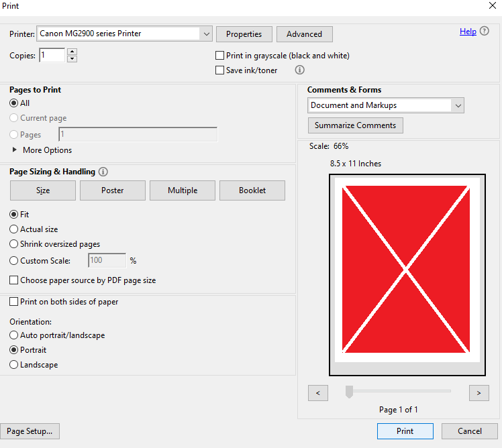Screen dimensions: 502x448
Task: Select the All pages radio button
Action: click(x=14, y=103)
